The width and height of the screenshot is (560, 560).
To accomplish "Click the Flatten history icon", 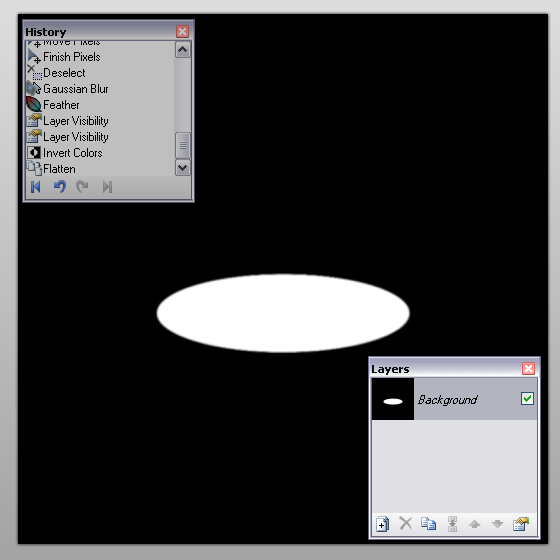I will pyautogui.click(x=34, y=168).
